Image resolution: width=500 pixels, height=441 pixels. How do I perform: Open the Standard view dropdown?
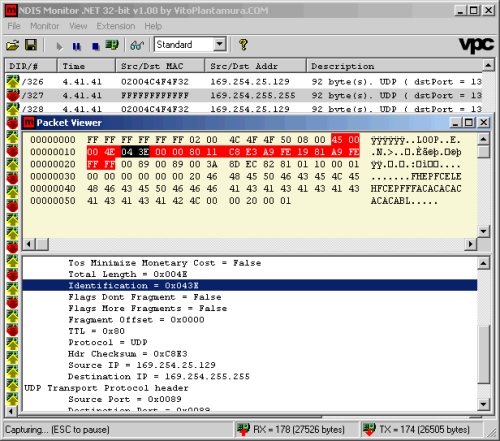click(x=220, y=44)
